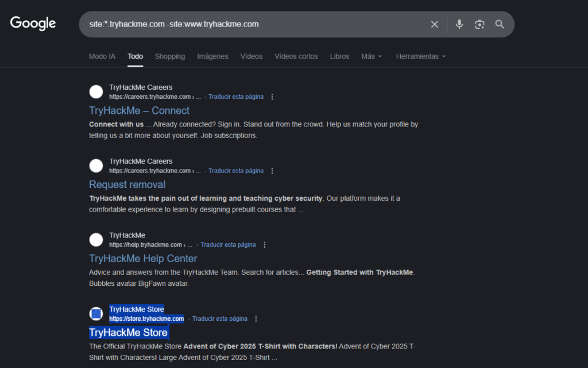The height and width of the screenshot is (368, 588).
Task: Submit the search using the magnifier icon
Action: [500, 24]
